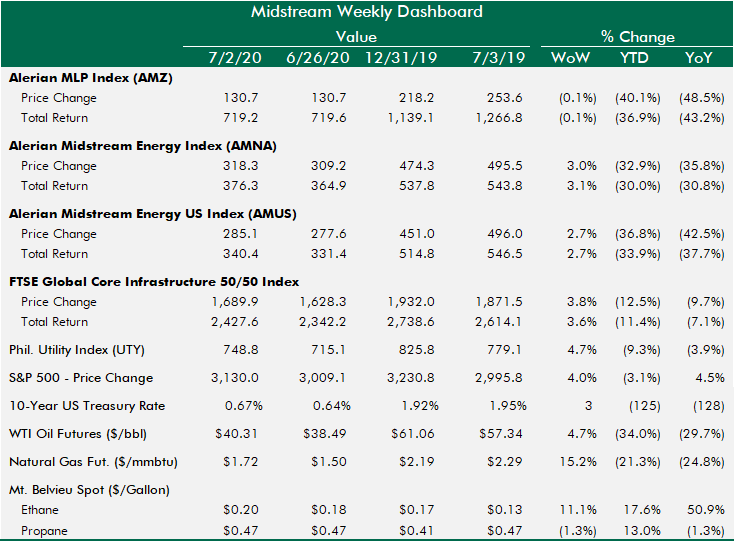Click Natural Gas value $1.72

240,462
